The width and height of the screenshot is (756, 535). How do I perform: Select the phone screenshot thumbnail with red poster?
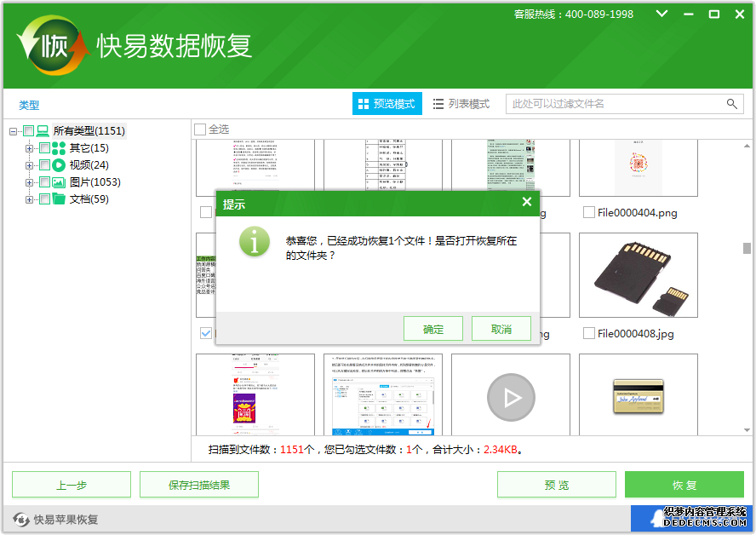[255, 394]
